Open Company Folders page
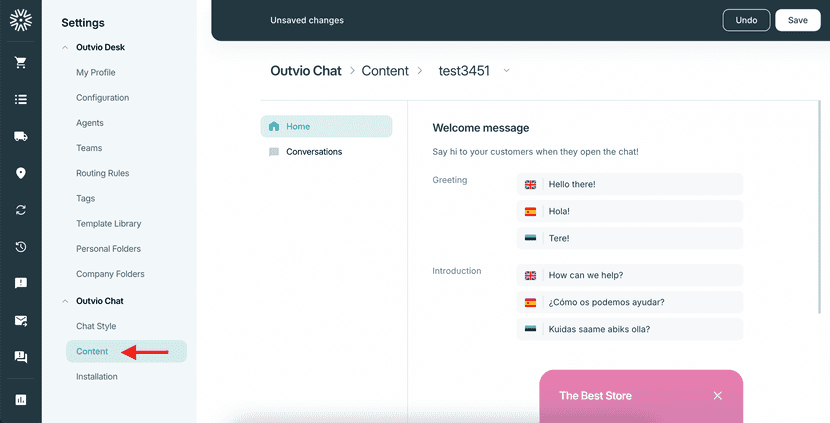830x423 pixels. point(110,274)
